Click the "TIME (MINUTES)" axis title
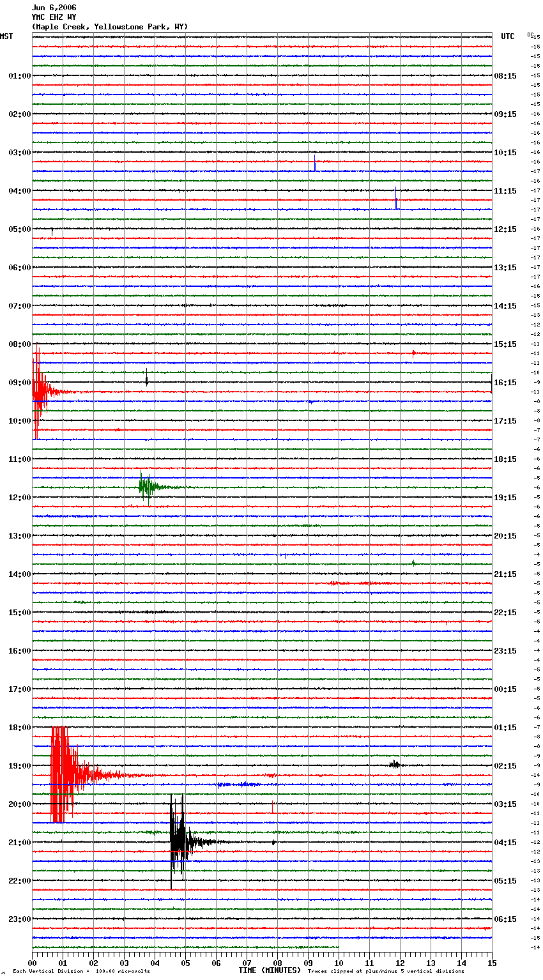 270,970
